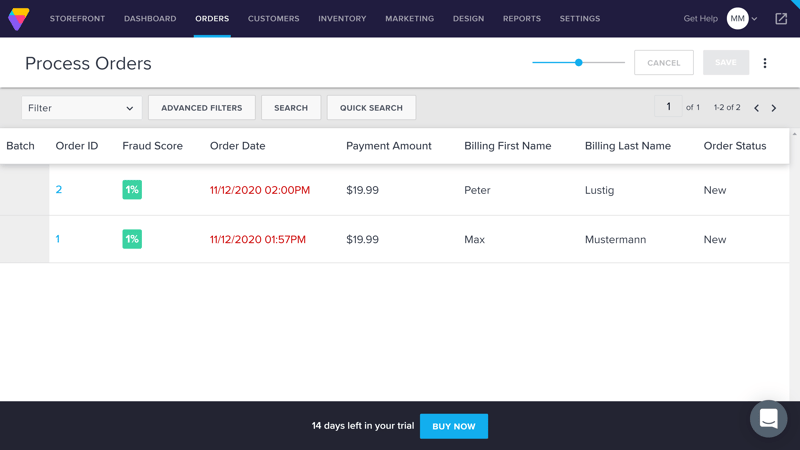Click the fraud score badge for order 1
This screenshot has height=450, width=800.
(x=132, y=239)
